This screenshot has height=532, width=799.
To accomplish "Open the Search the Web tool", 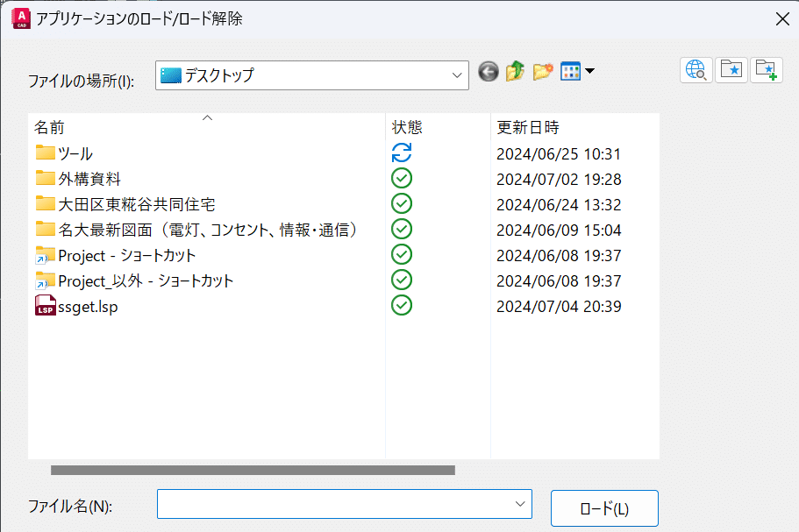I will point(696,69).
